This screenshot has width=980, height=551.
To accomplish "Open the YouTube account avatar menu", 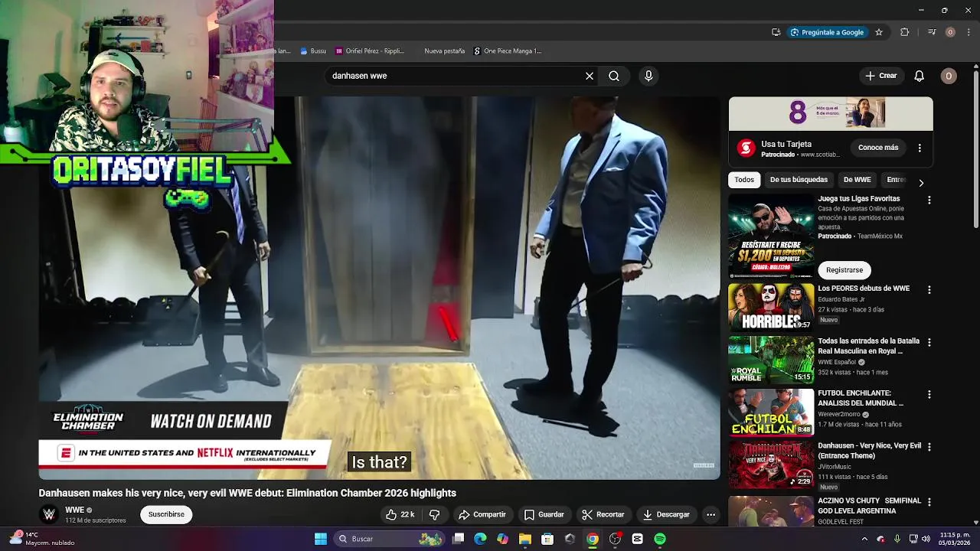I will coord(949,76).
